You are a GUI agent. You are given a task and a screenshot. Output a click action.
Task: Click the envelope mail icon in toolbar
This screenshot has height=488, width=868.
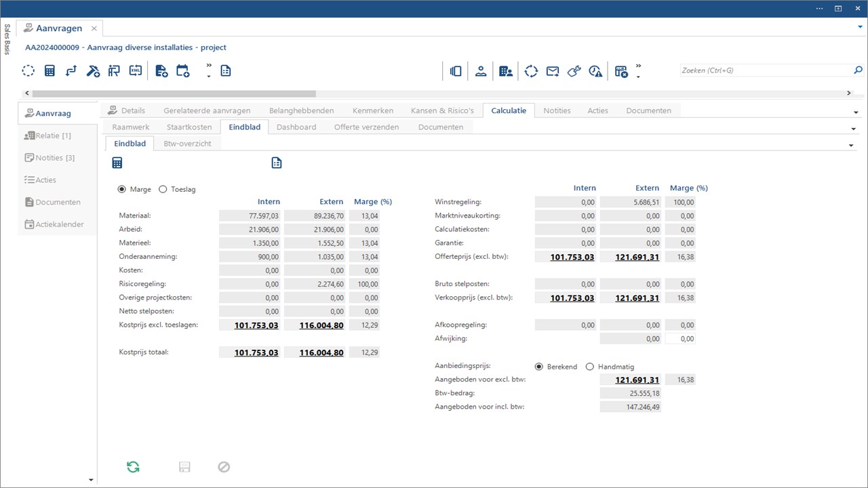[553, 71]
